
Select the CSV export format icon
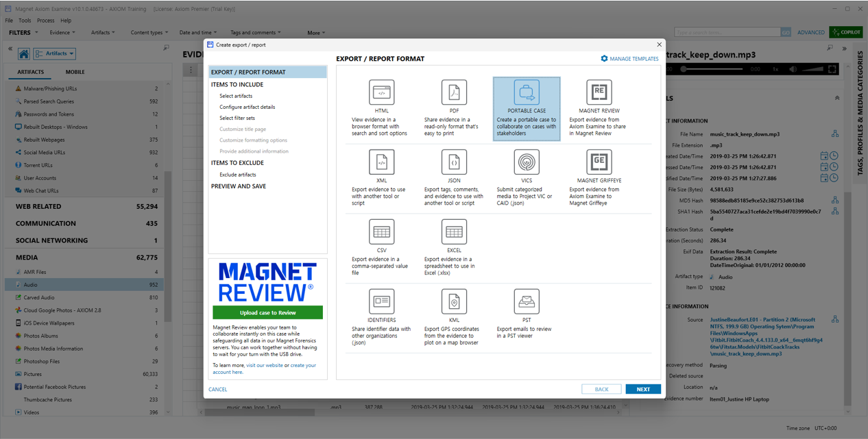pyautogui.click(x=382, y=232)
